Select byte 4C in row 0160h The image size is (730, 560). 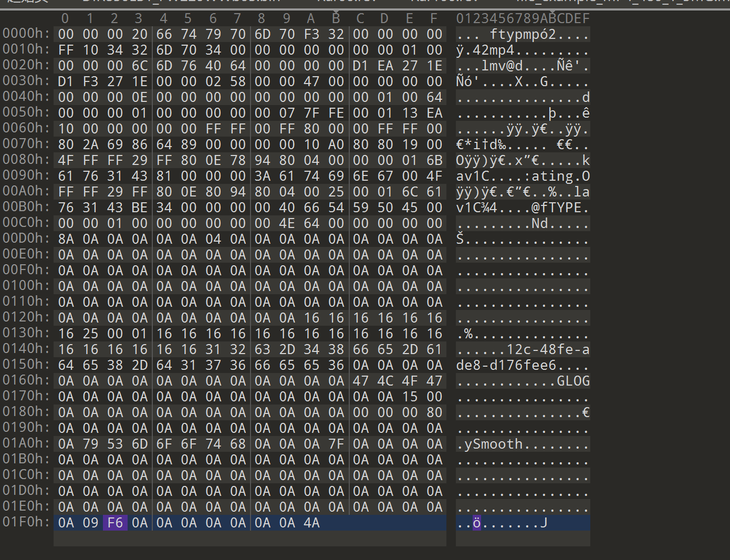[385, 381]
